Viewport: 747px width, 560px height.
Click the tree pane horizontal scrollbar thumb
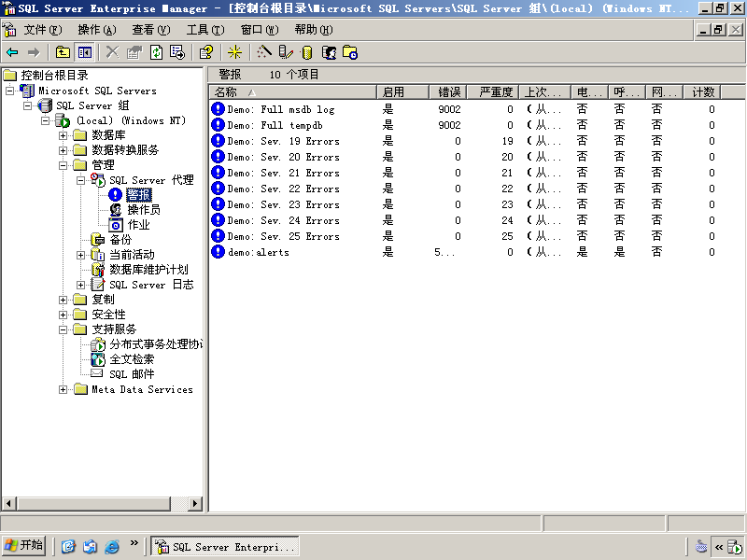(94, 503)
